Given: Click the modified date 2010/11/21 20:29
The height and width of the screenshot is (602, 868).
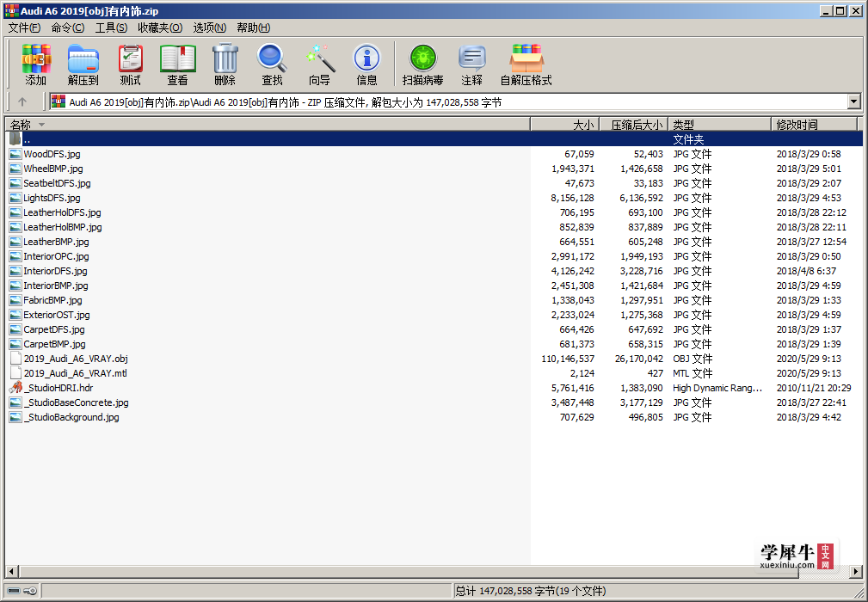Looking at the screenshot, I should coord(814,388).
